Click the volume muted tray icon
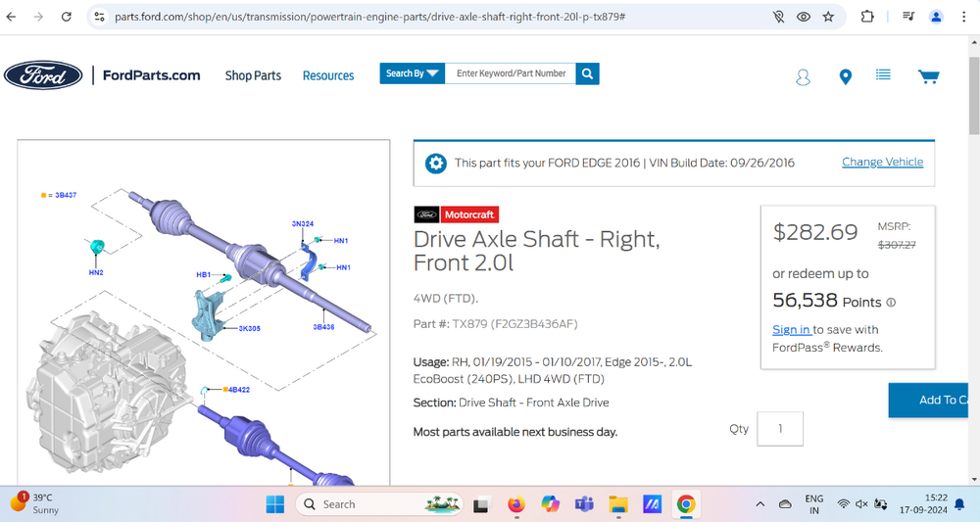This screenshot has width=980, height=522. [861, 504]
